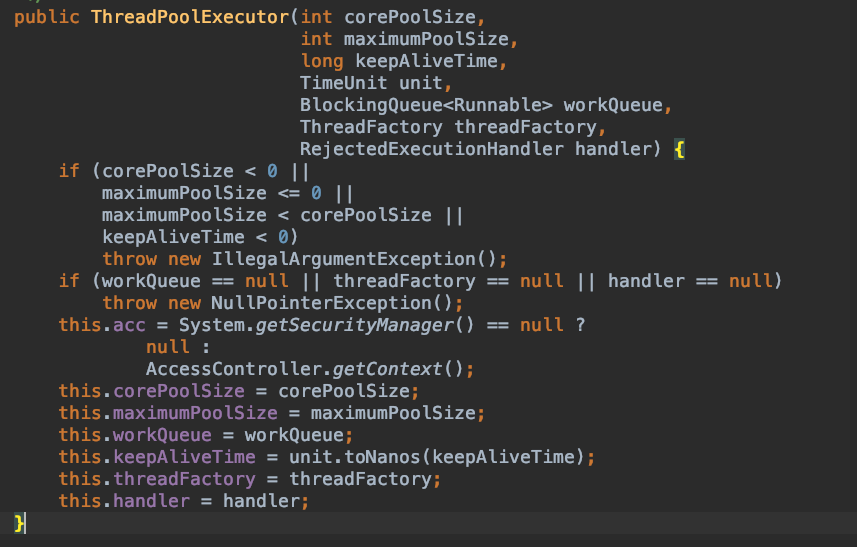This screenshot has width=857, height=547.
Task: Click 'maximumPoolSize < corePoolSize ||' condition
Action: pos(283,215)
